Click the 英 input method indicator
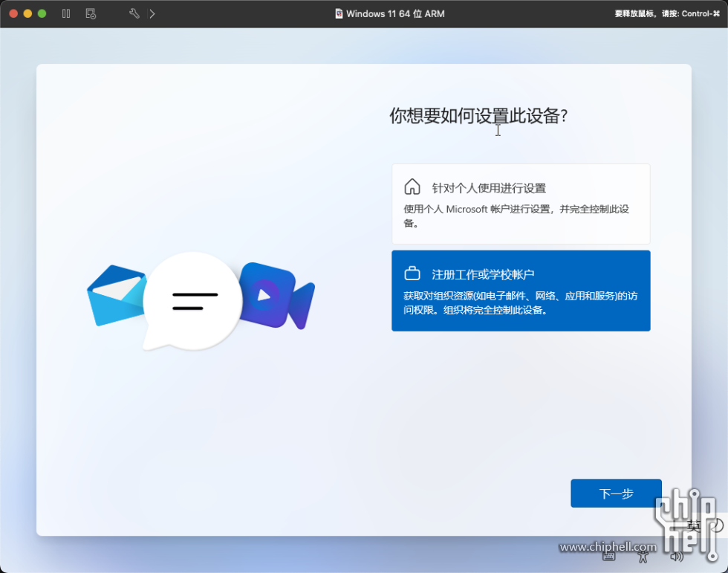The height and width of the screenshot is (573, 728). (x=694, y=525)
